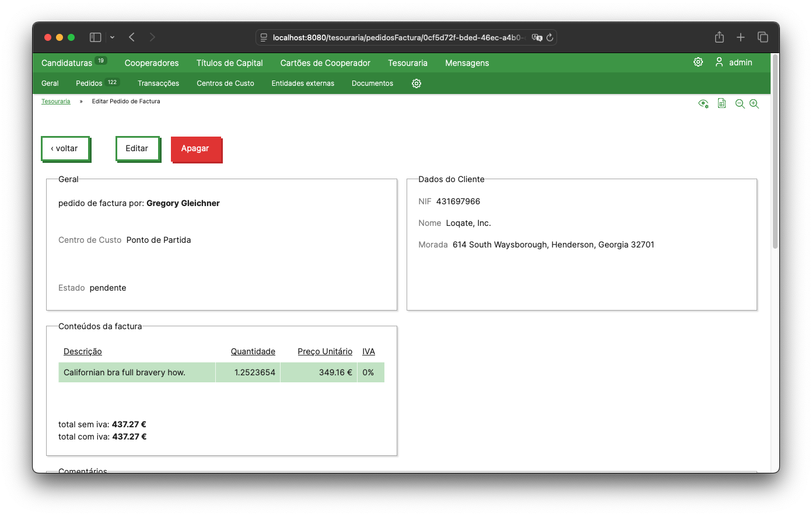The width and height of the screenshot is (812, 516).
Task: Select the 'Californian bra full bravery how.' cell
Action: pyautogui.click(x=137, y=372)
